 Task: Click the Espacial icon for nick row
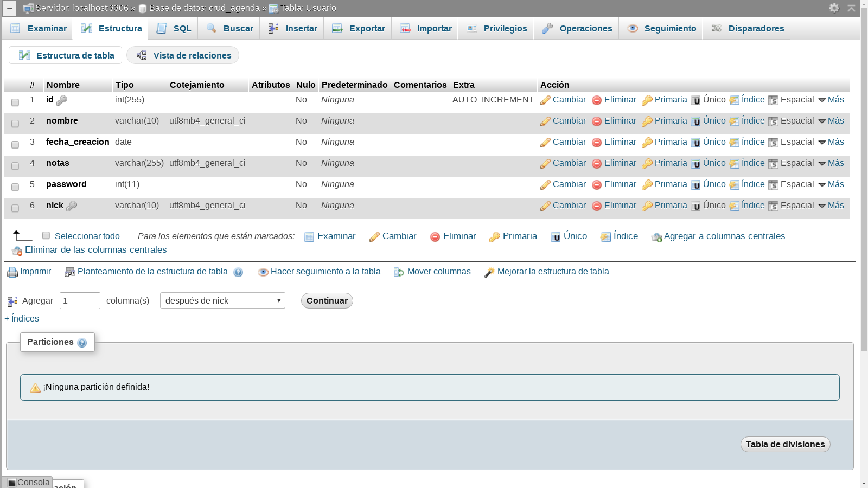click(773, 206)
